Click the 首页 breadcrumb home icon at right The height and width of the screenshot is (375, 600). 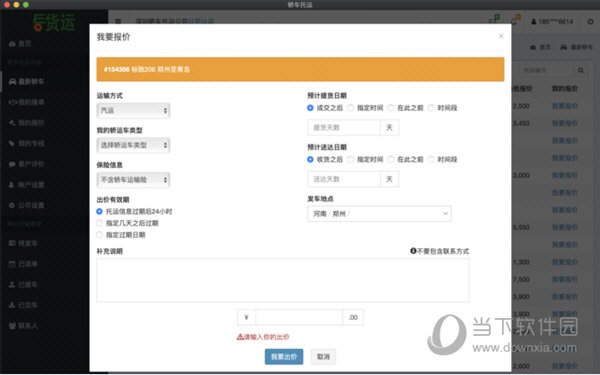tap(533, 47)
